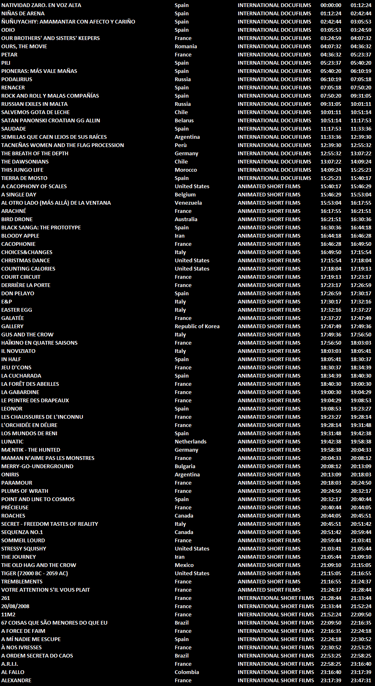375x686 pixels.
Task: Click the film title THE DAWSONIANS
Action: coord(25,161)
